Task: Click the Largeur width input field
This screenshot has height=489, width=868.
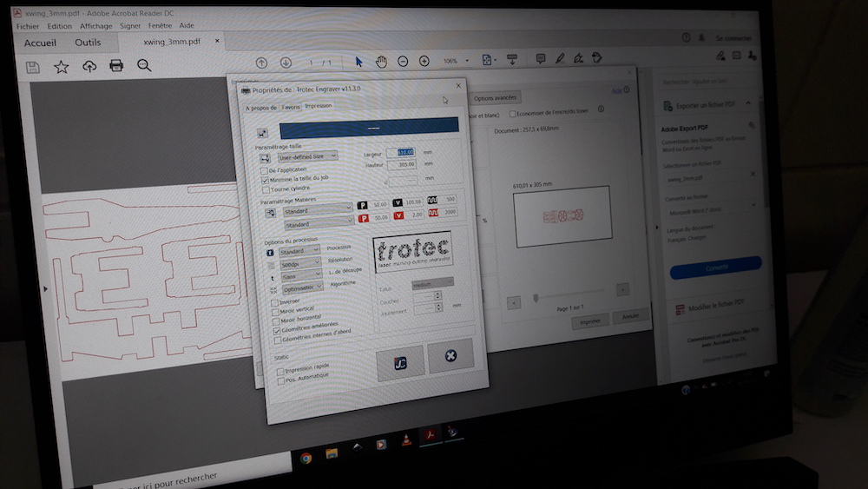Action: (401, 152)
